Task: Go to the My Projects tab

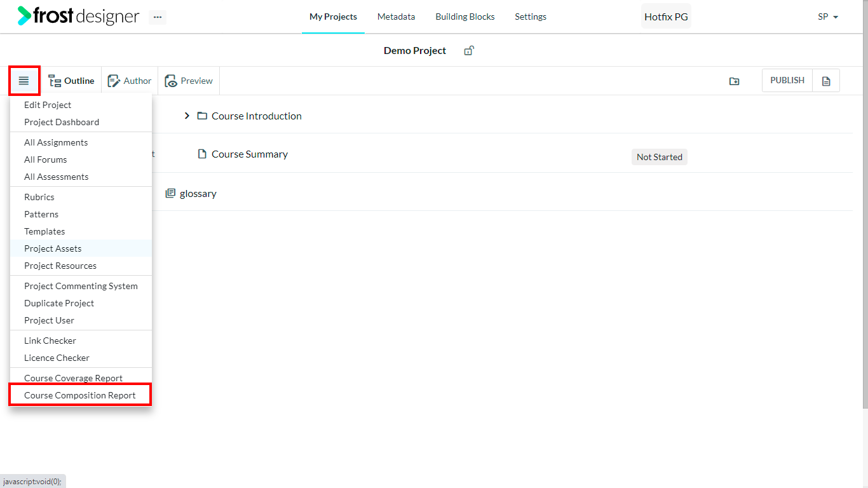Action: (333, 17)
